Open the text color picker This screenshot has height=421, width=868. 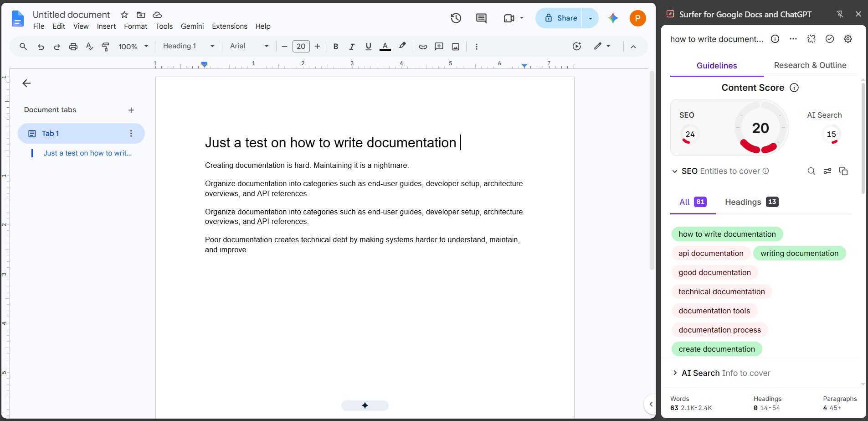coord(385,47)
